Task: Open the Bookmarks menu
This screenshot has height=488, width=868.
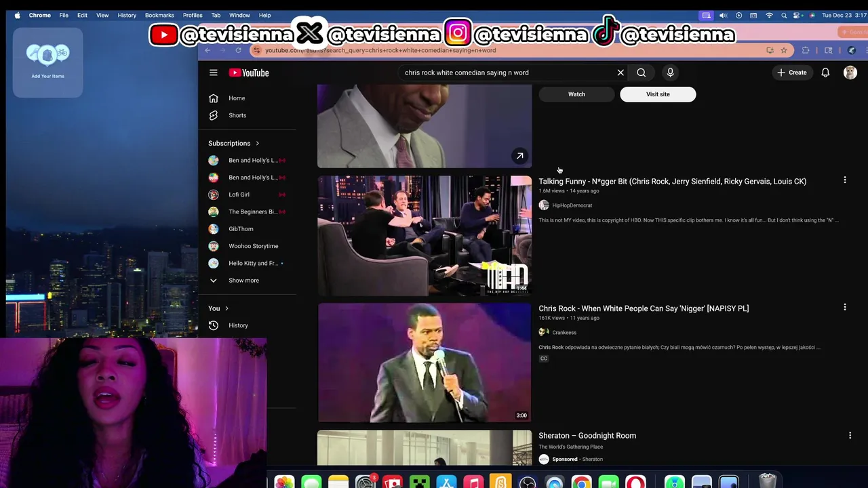Action: pyautogui.click(x=159, y=15)
